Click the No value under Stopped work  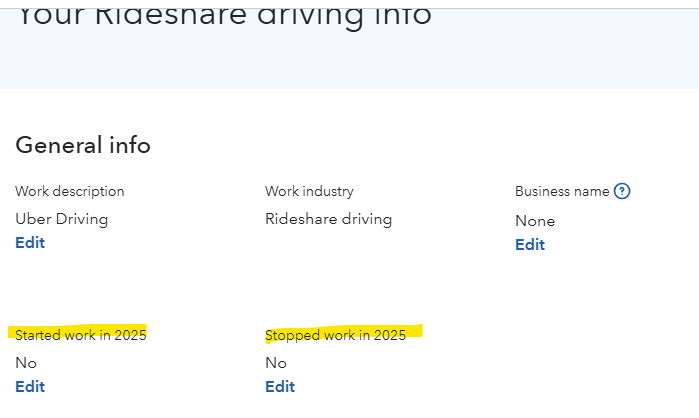click(276, 363)
